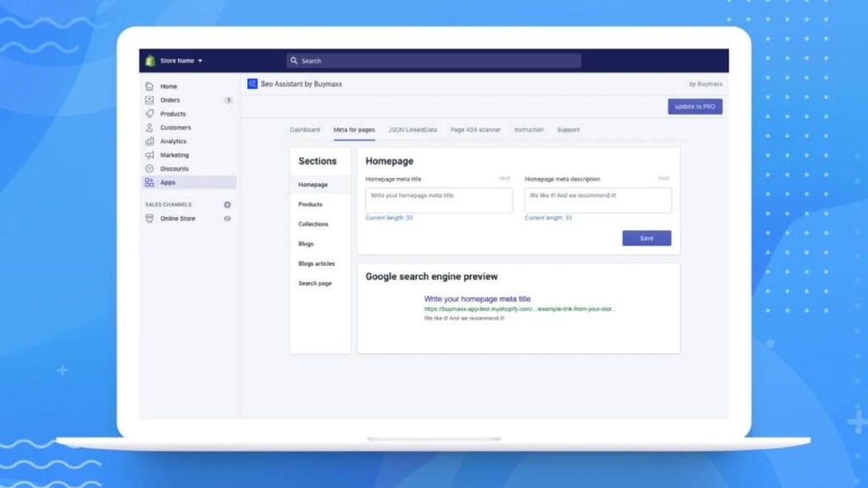Image resolution: width=868 pixels, height=488 pixels.
Task: Open the JSON LinkedData tab
Action: click(413, 130)
